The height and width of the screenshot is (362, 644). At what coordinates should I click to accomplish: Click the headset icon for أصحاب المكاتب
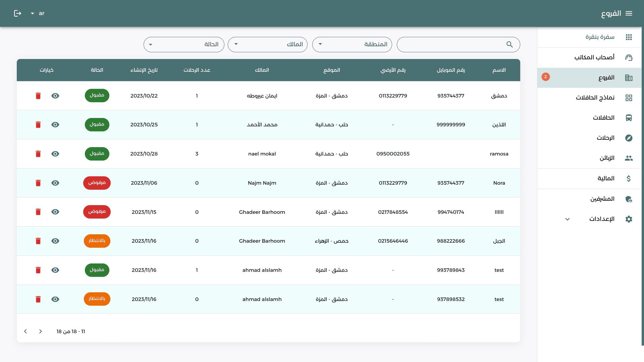point(629,58)
